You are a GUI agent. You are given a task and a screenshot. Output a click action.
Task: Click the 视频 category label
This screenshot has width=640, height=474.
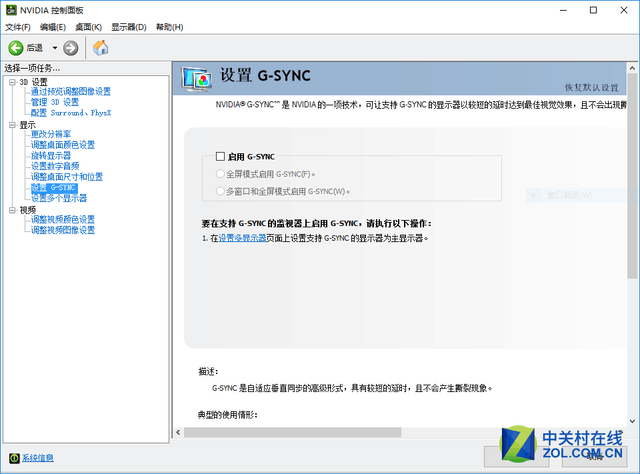pyautogui.click(x=28, y=210)
